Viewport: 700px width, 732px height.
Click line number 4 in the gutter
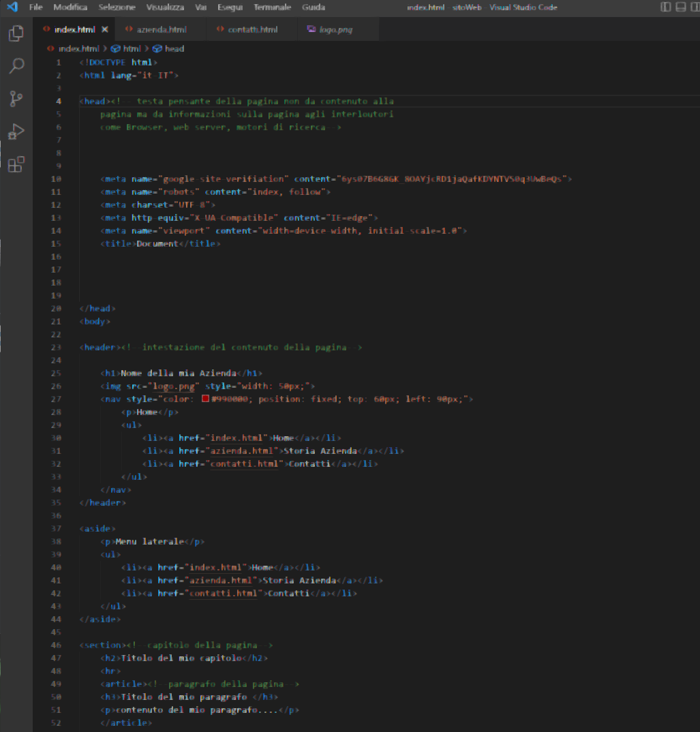tap(59, 102)
